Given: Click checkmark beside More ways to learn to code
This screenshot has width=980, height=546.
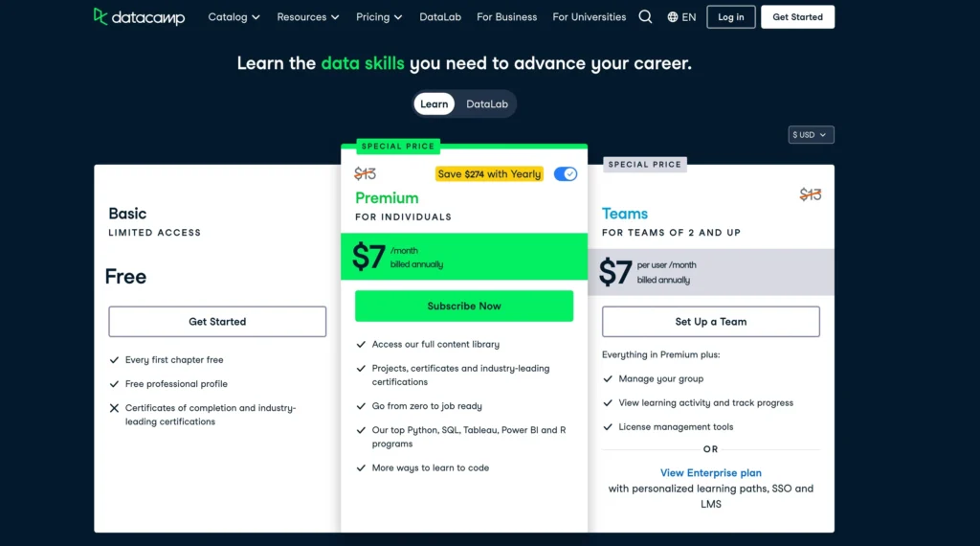Looking at the screenshot, I should click(x=361, y=467).
